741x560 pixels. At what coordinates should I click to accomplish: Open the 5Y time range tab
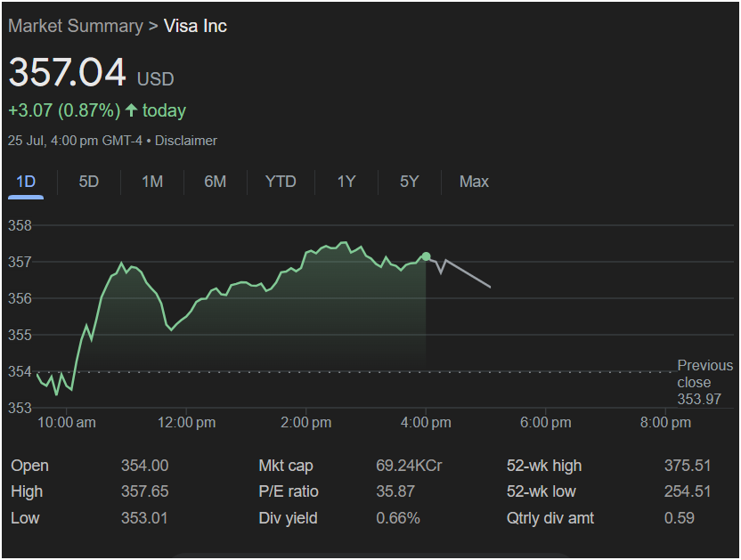(x=410, y=182)
